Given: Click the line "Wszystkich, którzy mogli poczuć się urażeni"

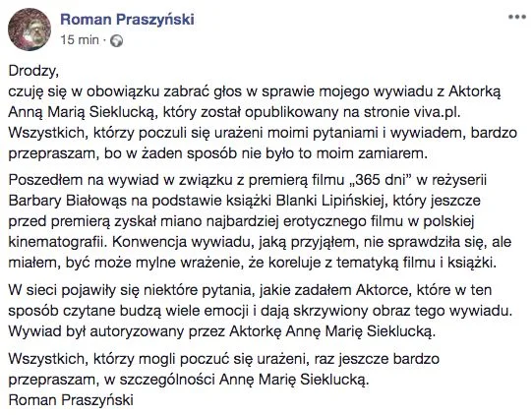Looking at the screenshot, I should point(224,359).
